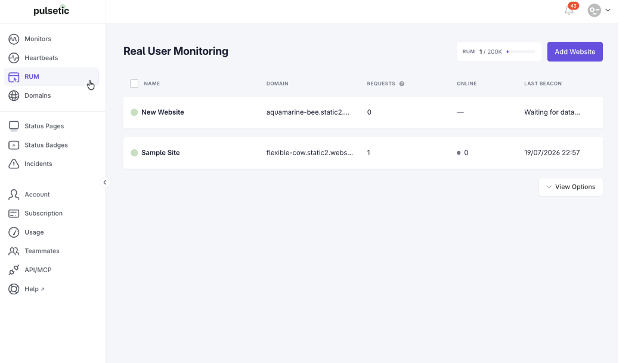Click the Domains globe icon
Viewport: 644px width, 363px height.
point(14,96)
